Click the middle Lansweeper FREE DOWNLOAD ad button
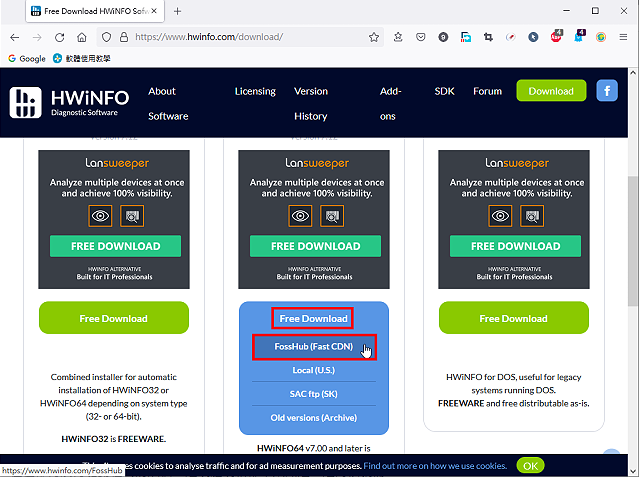This screenshot has height=480, width=643. click(315, 247)
